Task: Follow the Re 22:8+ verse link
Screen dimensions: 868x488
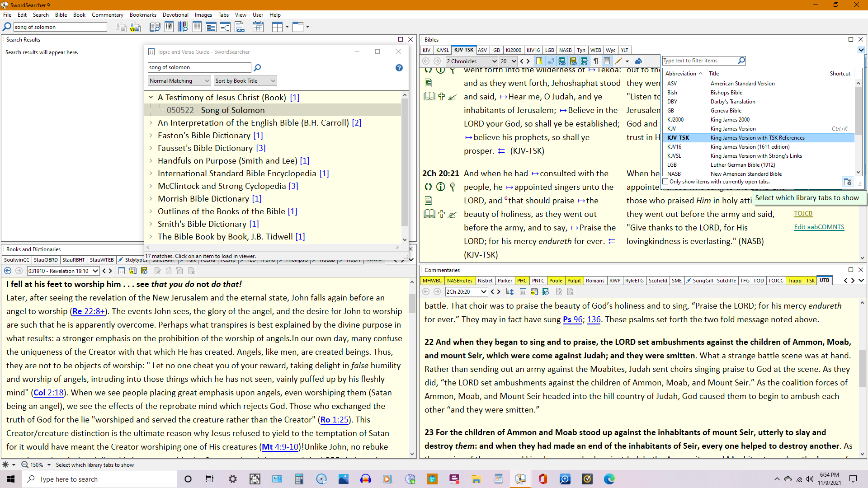Action: [89, 311]
